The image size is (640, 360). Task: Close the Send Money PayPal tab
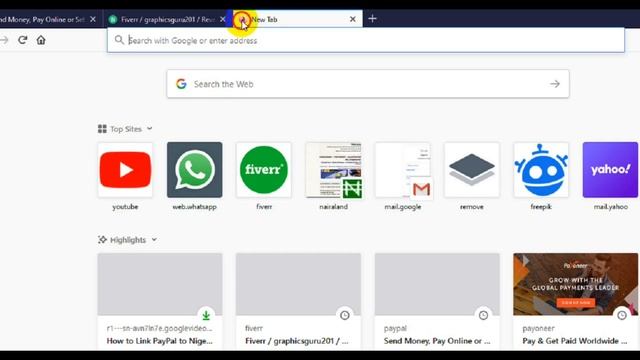coord(93,19)
